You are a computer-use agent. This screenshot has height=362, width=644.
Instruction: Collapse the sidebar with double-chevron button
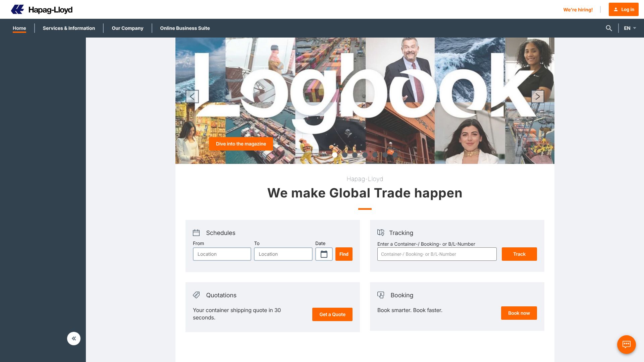pyautogui.click(x=74, y=339)
